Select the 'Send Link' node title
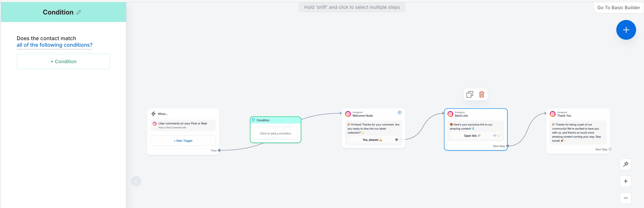644x208 pixels. point(461,116)
